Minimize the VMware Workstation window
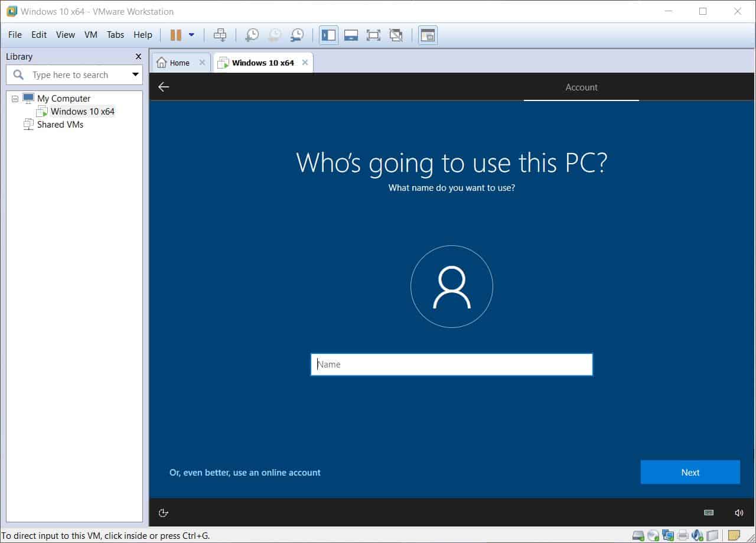The image size is (756, 543). pyautogui.click(x=668, y=11)
